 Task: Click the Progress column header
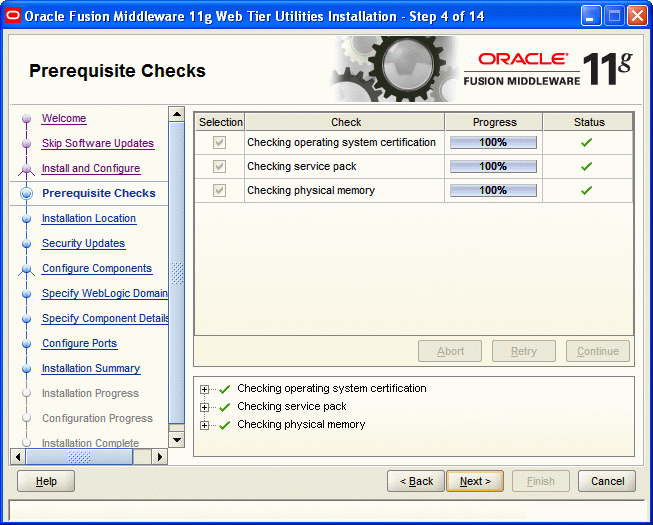click(x=494, y=122)
